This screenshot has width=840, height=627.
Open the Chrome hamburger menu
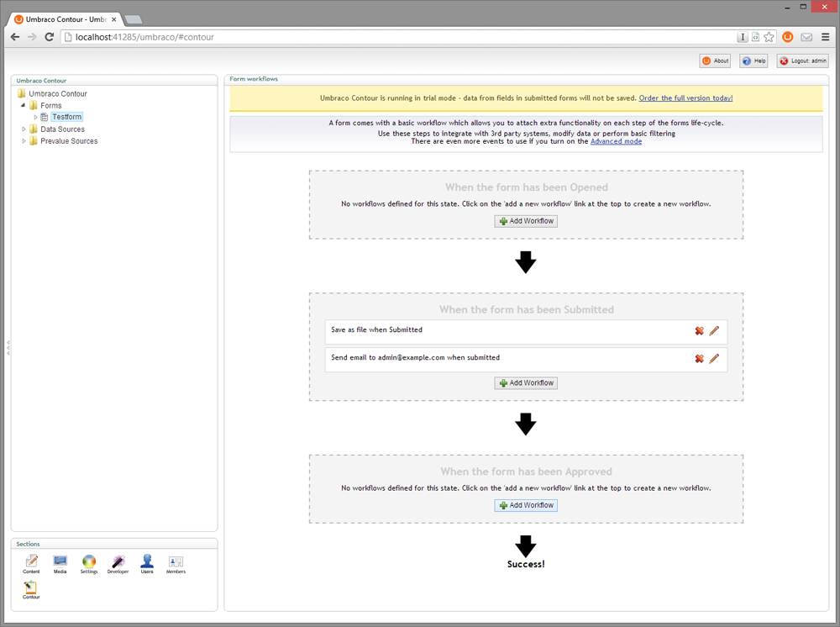point(826,37)
